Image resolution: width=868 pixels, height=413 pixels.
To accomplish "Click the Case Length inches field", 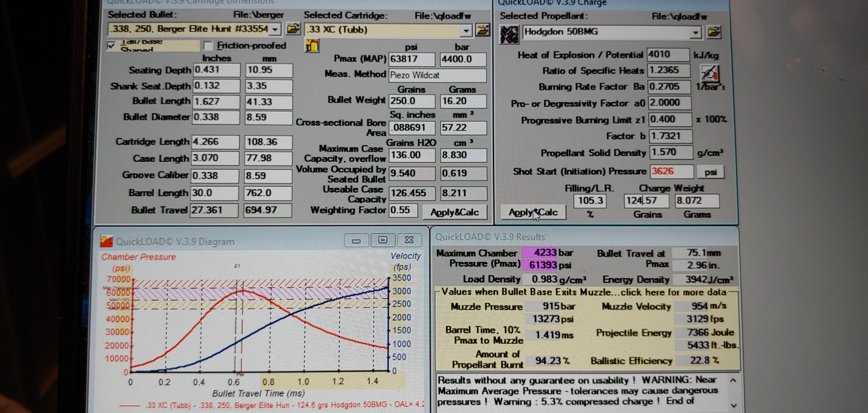I will [x=215, y=158].
